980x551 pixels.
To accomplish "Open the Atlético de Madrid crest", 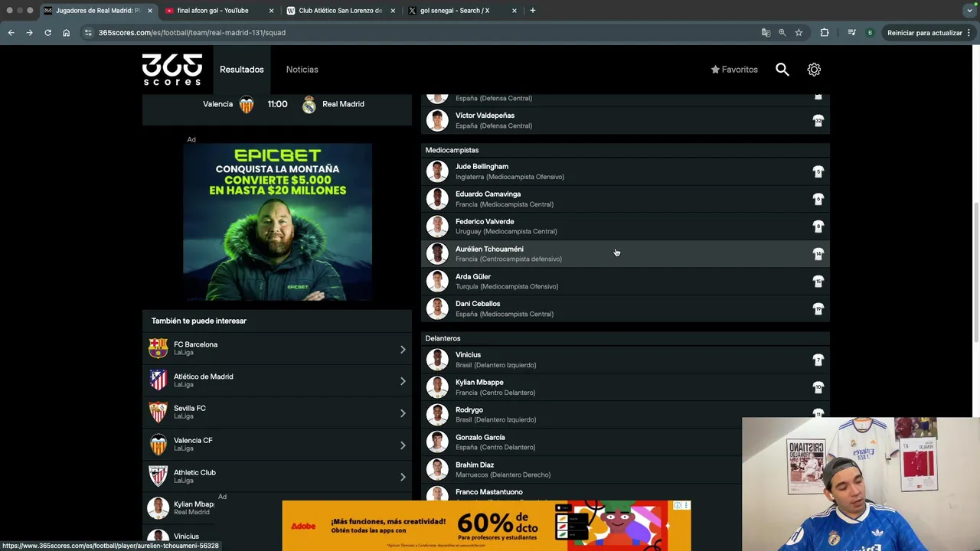I will pos(158,380).
